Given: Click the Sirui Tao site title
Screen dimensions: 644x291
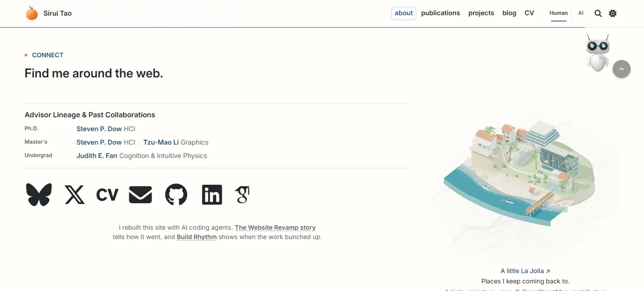Looking at the screenshot, I should click(x=58, y=13).
